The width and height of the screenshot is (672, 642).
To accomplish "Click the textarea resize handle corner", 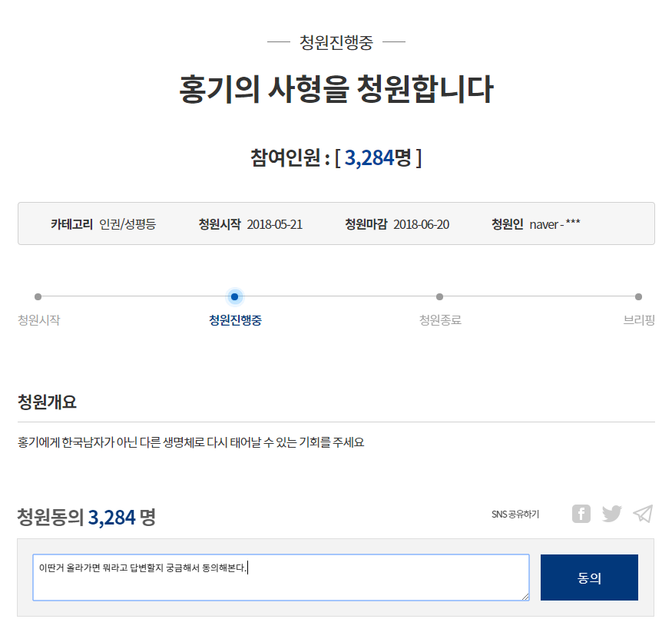I will pos(525,596).
